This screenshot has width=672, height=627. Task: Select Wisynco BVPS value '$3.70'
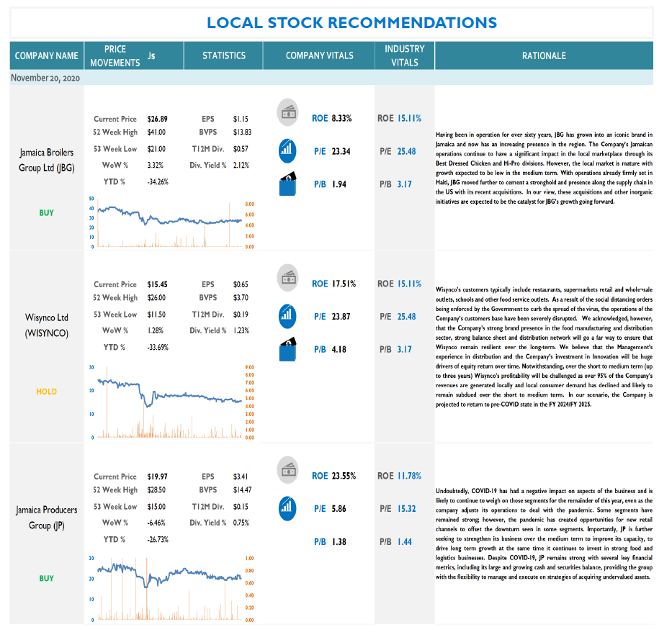coord(241,297)
